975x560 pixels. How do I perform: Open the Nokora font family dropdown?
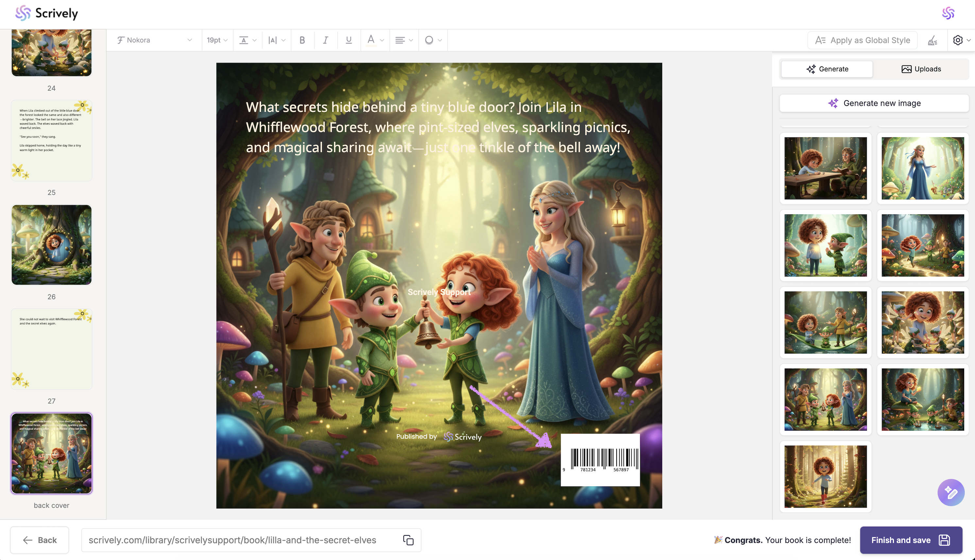pyautogui.click(x=155, y=40)
